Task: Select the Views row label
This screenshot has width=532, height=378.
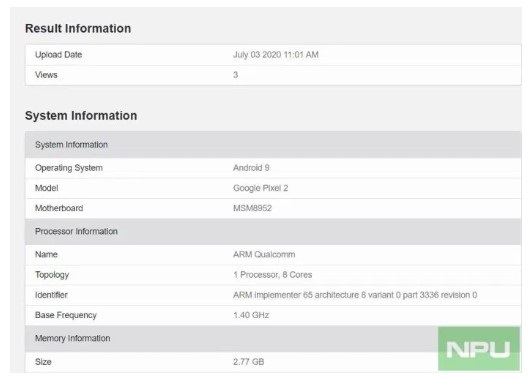Action: pos(46,75)
